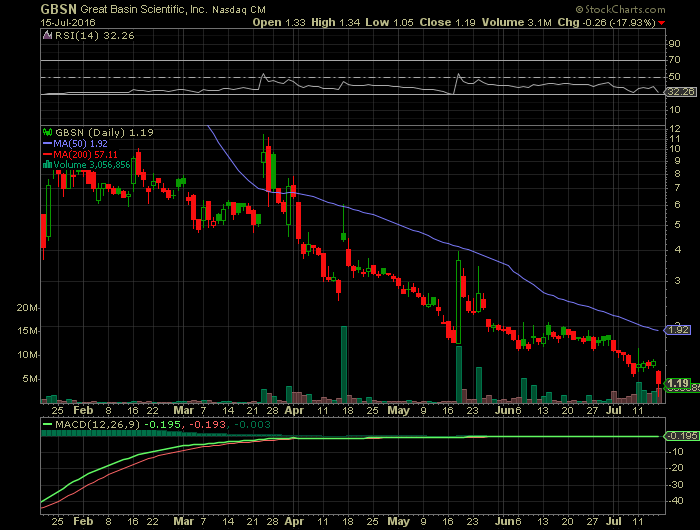Image resolution: width=700 pixels, height=530 pixels.
Task: Click the MACD(12,26,9) legend label
Action: click(97, 425)
